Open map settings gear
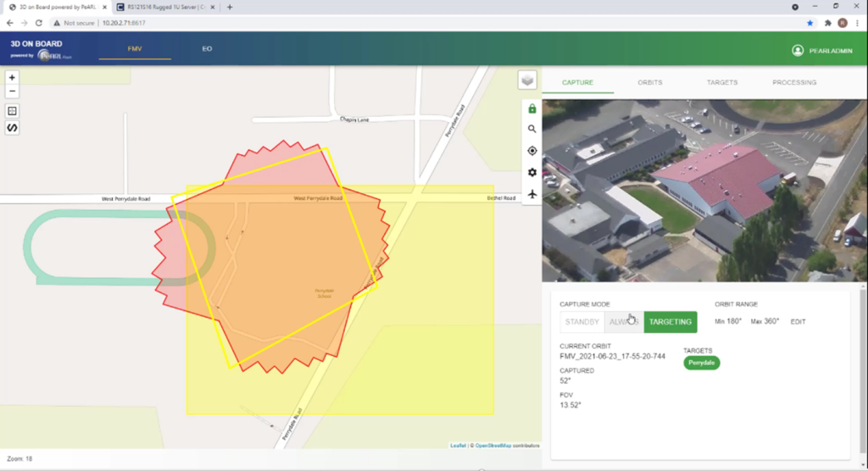868x471 pixels. tap(532, 172)
